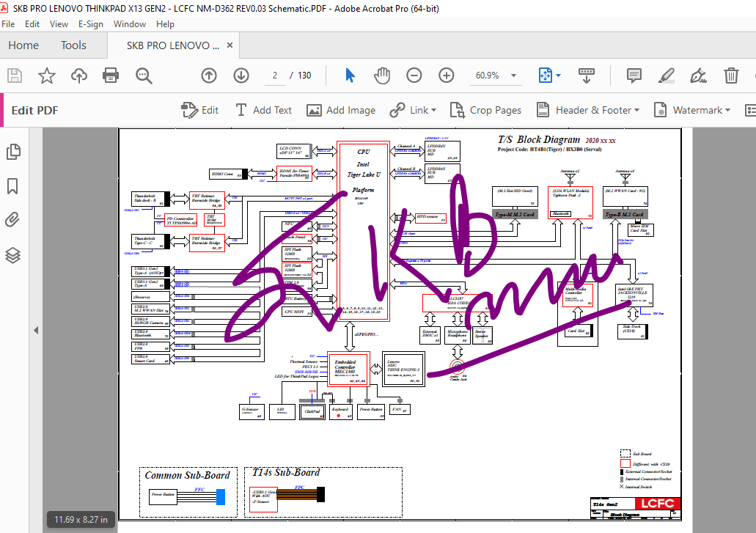The image size is (756, 533).
Task: Open the Window menu
Action: point(130,24)
